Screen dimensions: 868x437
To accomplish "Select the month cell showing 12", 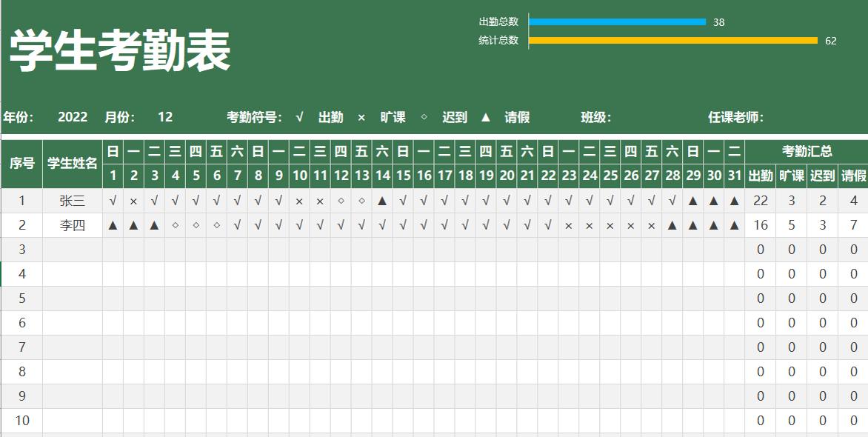I will [x=165, y=117].
